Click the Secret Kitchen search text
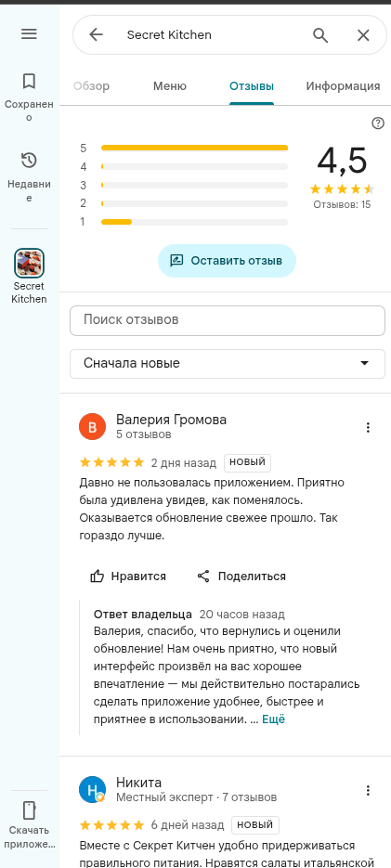 click(169, 35)
